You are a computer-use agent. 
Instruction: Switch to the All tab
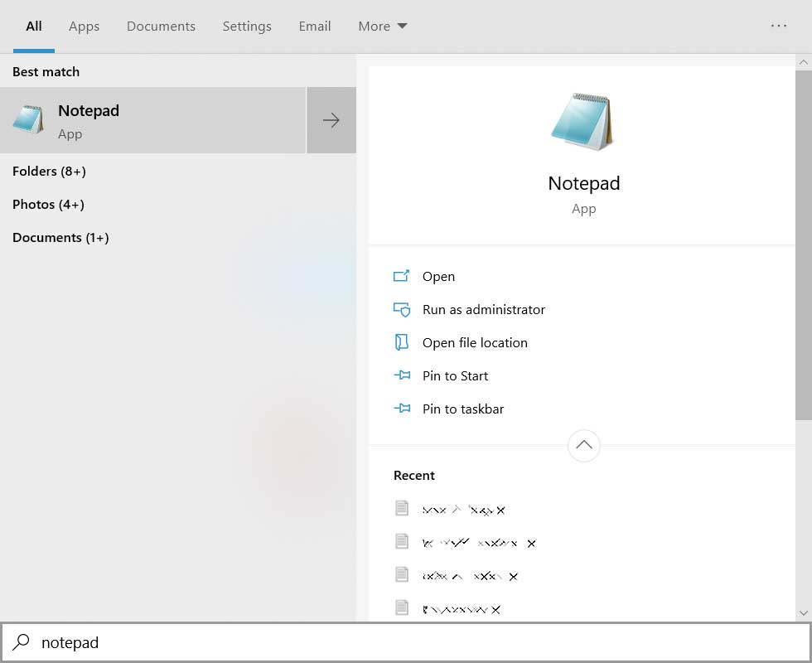34,26
